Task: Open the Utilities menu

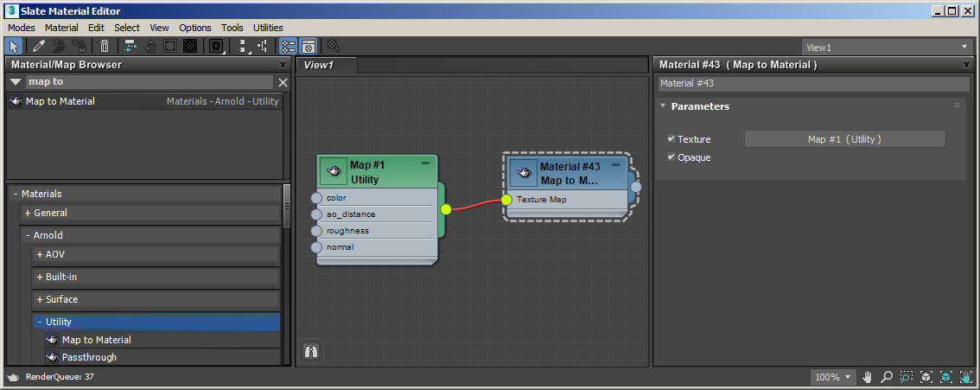Action: tap(268, 28)
